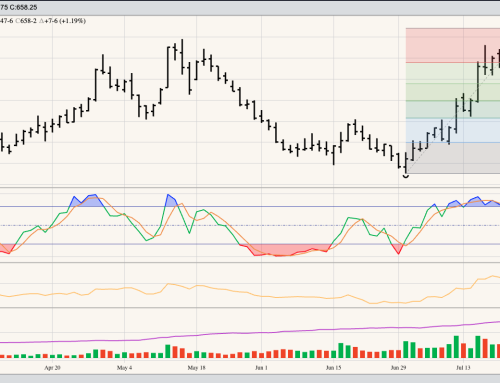Click the '(+1.19%)' change readout
This screenshot has height=383, width=500.
tap(72, 21)
